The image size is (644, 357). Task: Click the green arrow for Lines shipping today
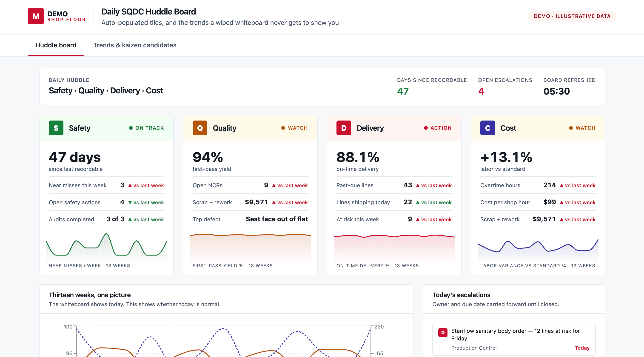(418, 202)
